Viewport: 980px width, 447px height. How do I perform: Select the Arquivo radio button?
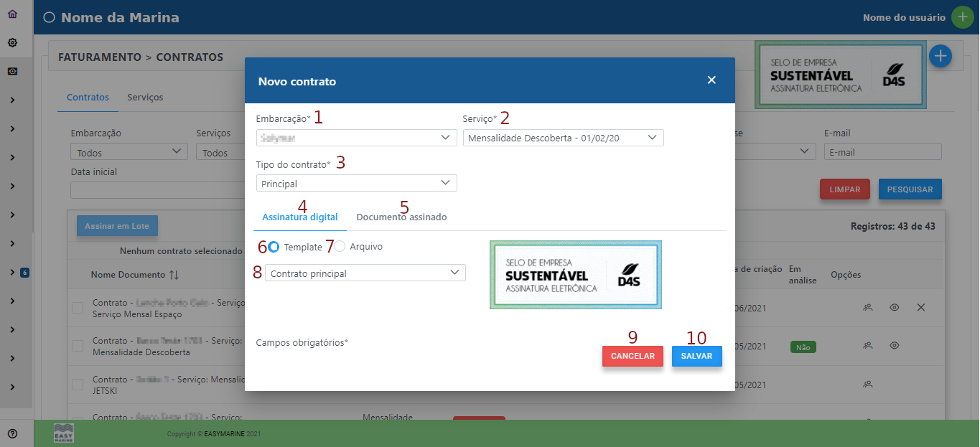340,247
